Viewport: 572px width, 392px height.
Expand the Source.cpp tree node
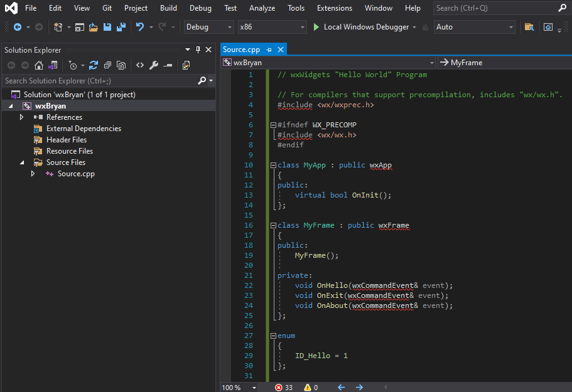click(x=33, y=174)
